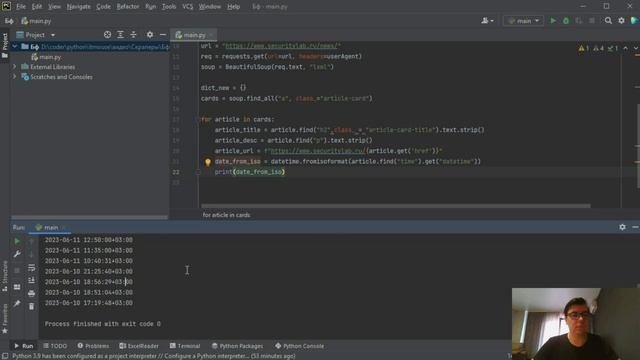Open the Run menu
Image resolution: width=640 pixels, height=360 pixels.
151,7
